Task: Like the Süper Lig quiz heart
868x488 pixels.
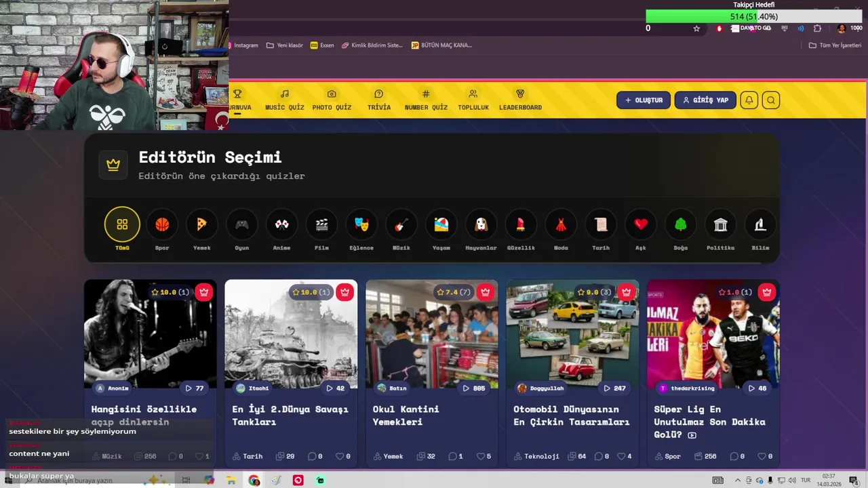Action: point(766,456)
